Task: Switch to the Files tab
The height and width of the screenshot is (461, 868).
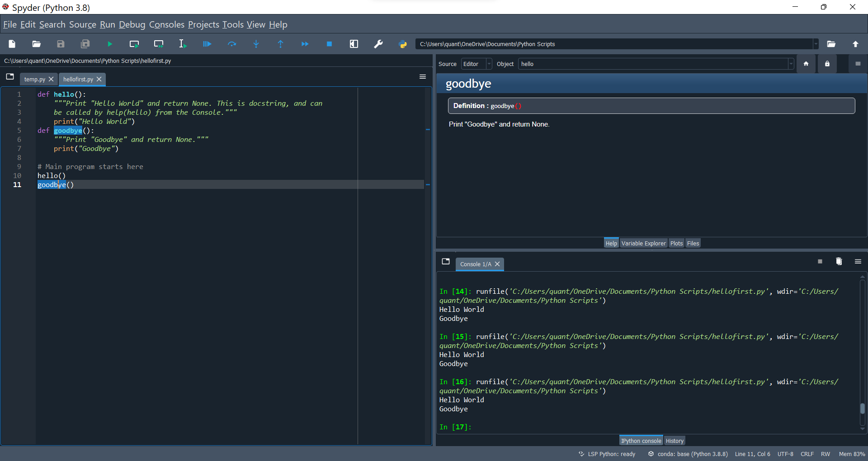Action: [x=693, y=243]
